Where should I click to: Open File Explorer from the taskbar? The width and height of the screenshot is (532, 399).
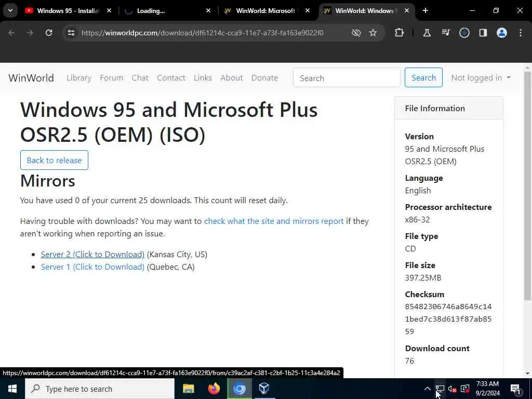tap(188, 389)
